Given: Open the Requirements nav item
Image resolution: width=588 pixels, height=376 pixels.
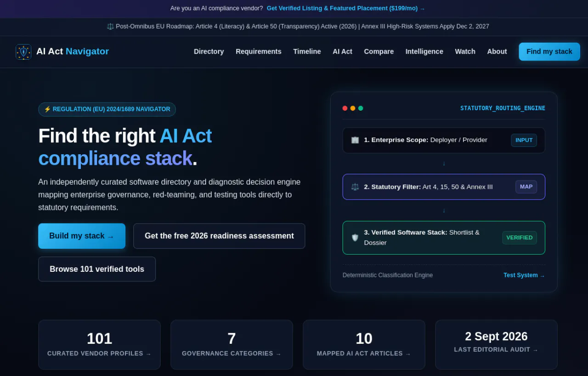Looking at the screenshot, I should 259,51.
